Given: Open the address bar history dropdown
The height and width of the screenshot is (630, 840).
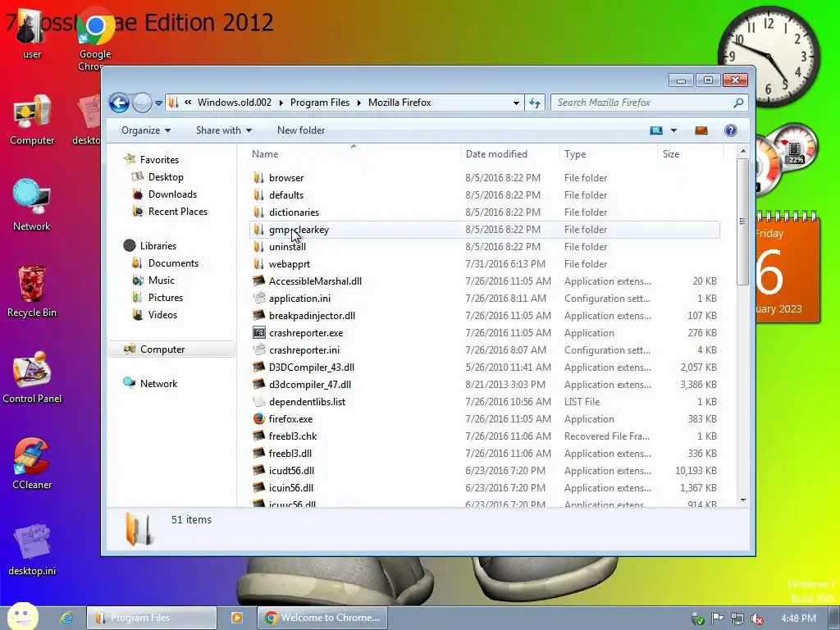Looking at the screenshot, I should coord(516,103).
